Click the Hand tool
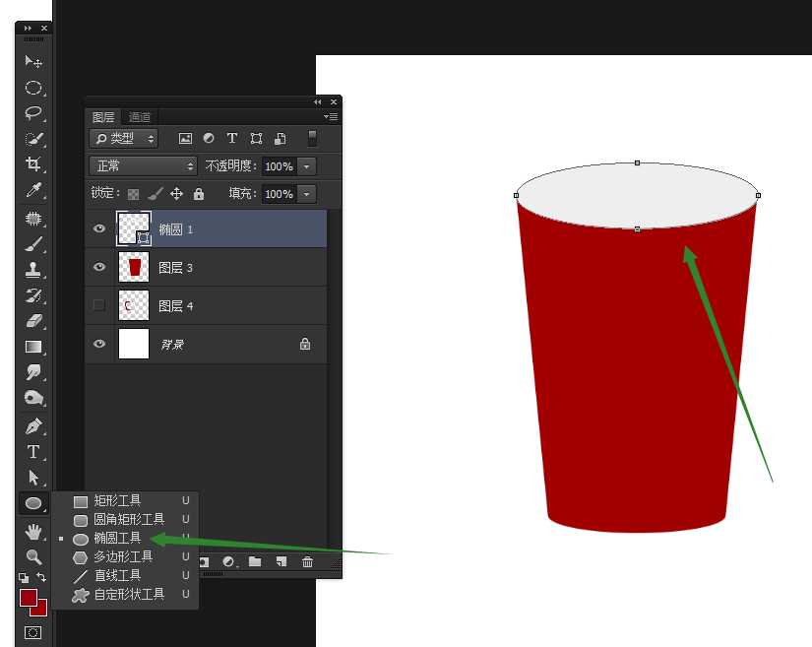The height and width of the screenshot is (647, 812). pos(33,531)
